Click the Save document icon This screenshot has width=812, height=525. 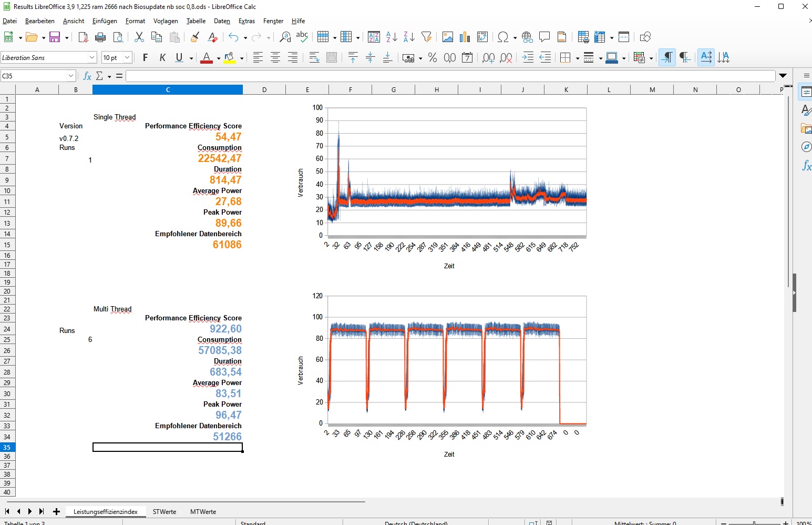54,37
